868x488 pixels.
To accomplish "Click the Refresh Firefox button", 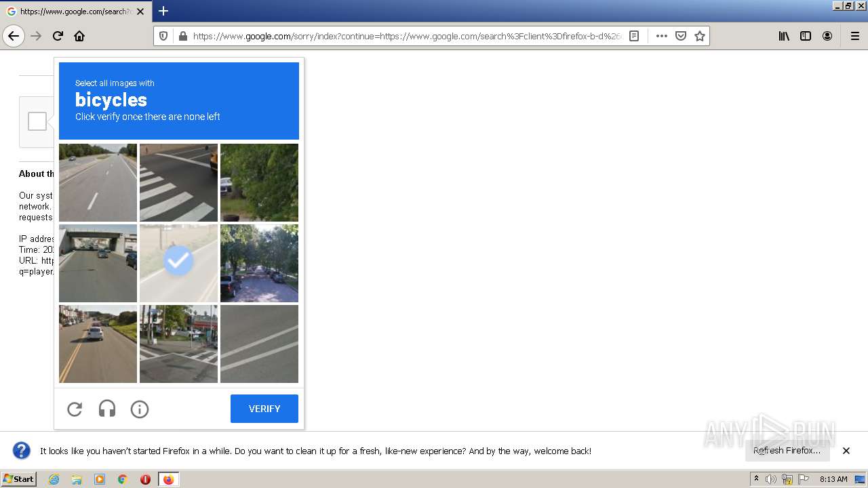I will tap(787, 451).
